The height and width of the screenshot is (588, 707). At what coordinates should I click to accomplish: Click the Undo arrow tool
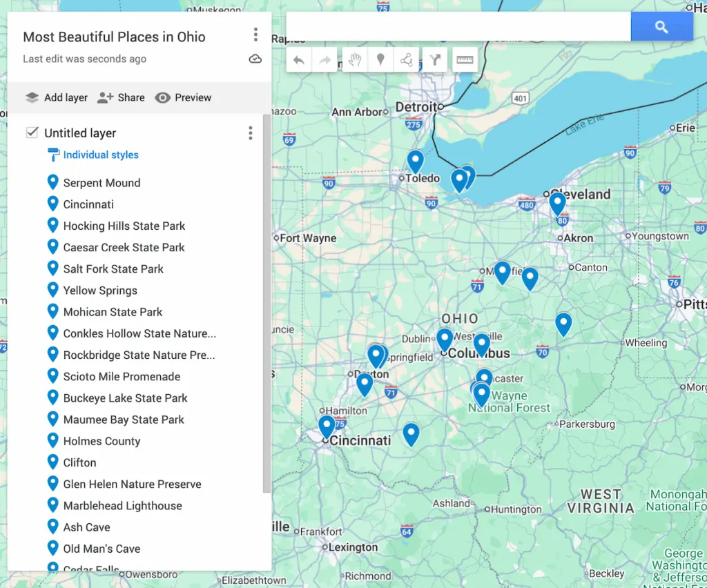point(299,60)
